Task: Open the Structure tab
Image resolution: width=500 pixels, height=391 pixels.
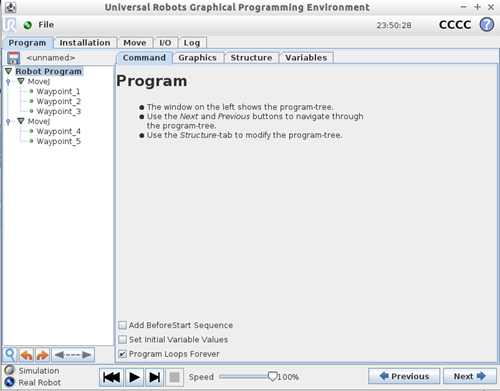Action: point(251,58)
